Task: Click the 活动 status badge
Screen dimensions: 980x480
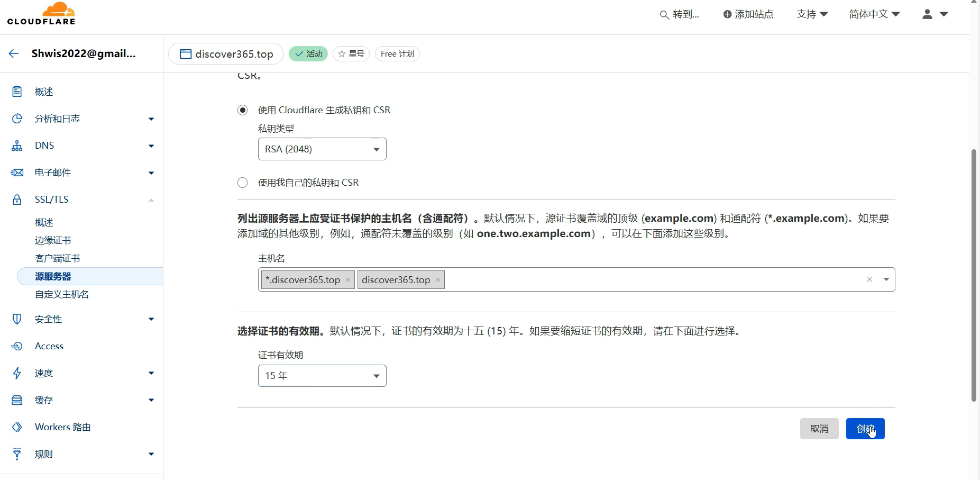Action: coord(308,54)
